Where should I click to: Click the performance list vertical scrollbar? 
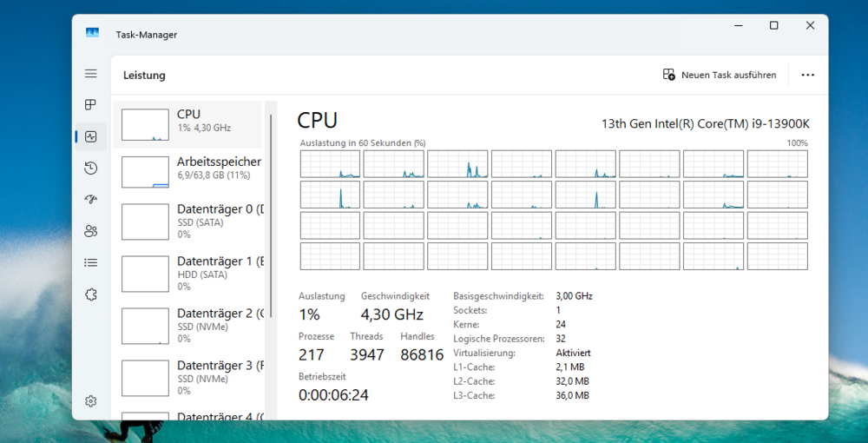(271, 216)
